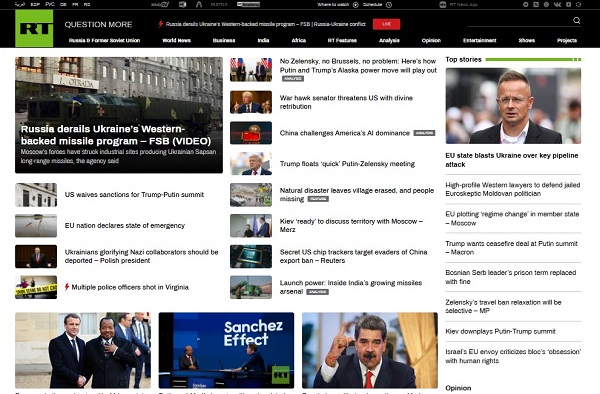Switch language to Arabic
This screenshot has width=600, height=394.
point(20,5)
